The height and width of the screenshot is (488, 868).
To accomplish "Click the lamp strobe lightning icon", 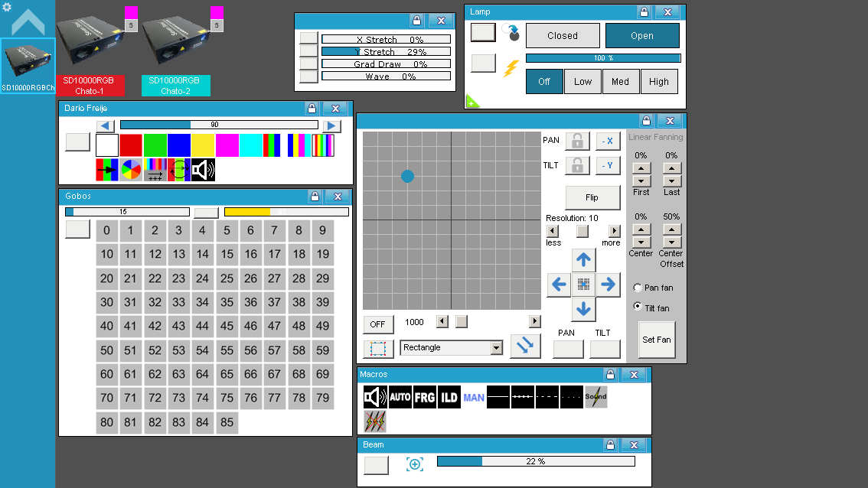I will click(511, 69).
